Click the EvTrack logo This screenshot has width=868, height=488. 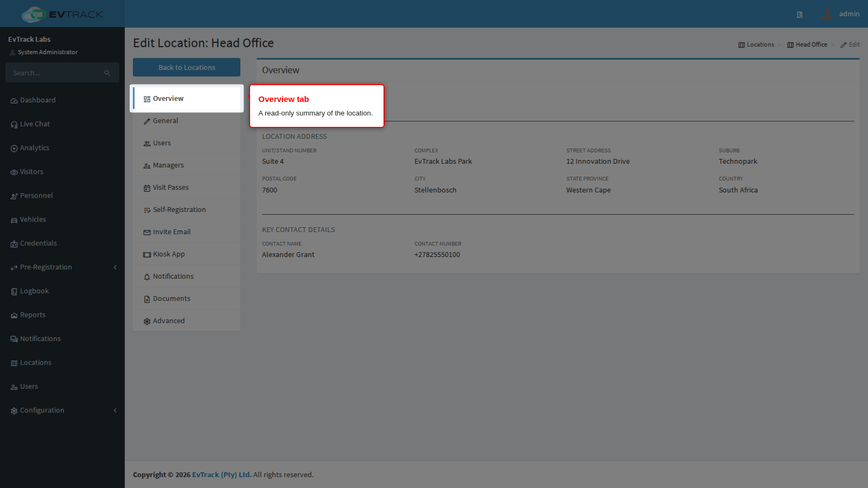coord(62,14)
